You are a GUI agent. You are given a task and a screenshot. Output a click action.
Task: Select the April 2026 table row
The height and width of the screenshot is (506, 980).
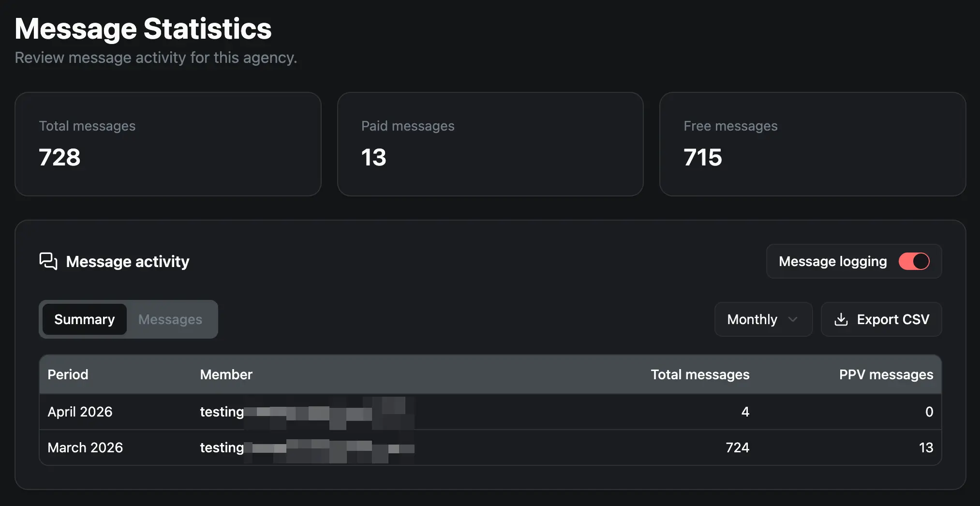[490, 412]
